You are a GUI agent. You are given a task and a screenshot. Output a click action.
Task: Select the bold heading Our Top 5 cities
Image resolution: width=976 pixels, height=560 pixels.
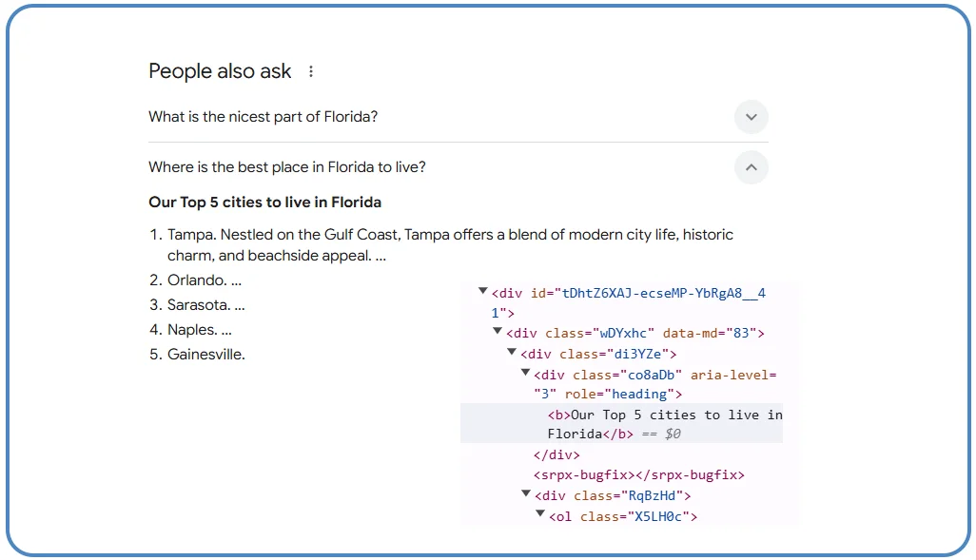click(264, 202)
